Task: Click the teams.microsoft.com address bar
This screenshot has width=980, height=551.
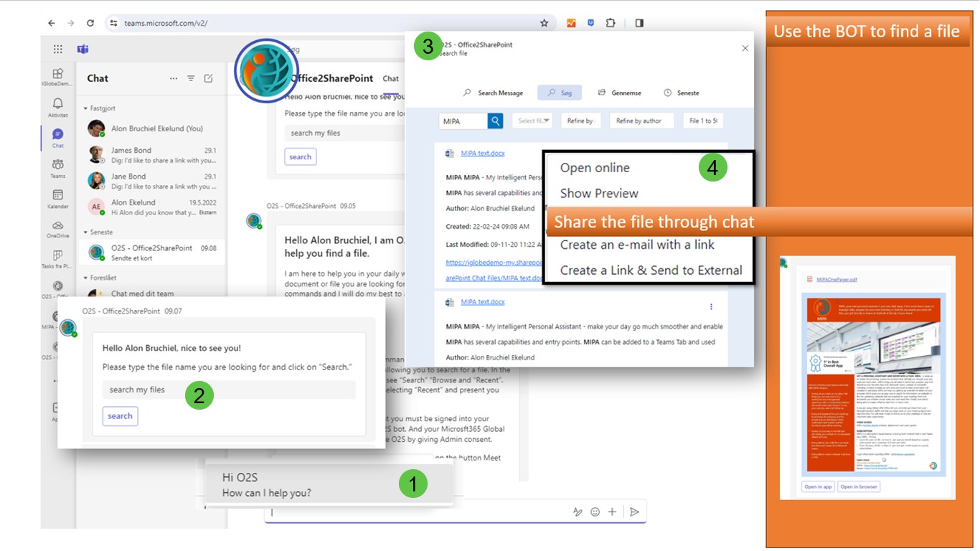Action: pos(323,23)
